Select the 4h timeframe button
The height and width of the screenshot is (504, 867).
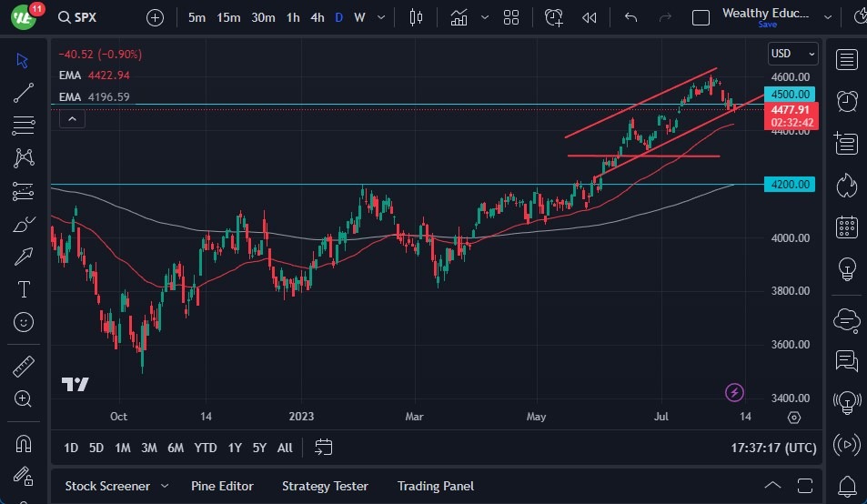[x=317, y=17]
